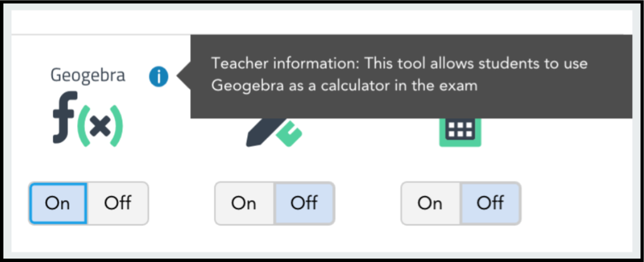This screenshot has height=262, width=644.
Task: Turn Geogebra tool Off
Action: (x=118, y=203)
